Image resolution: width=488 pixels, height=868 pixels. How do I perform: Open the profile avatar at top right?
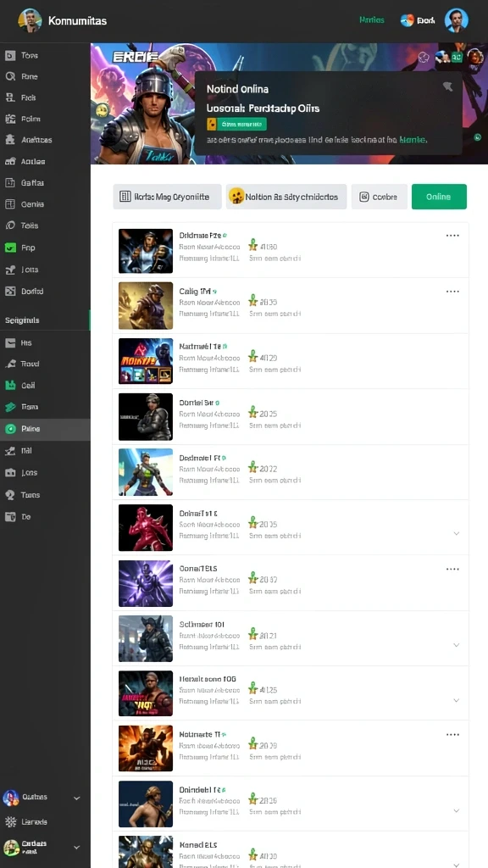[457, 20]
